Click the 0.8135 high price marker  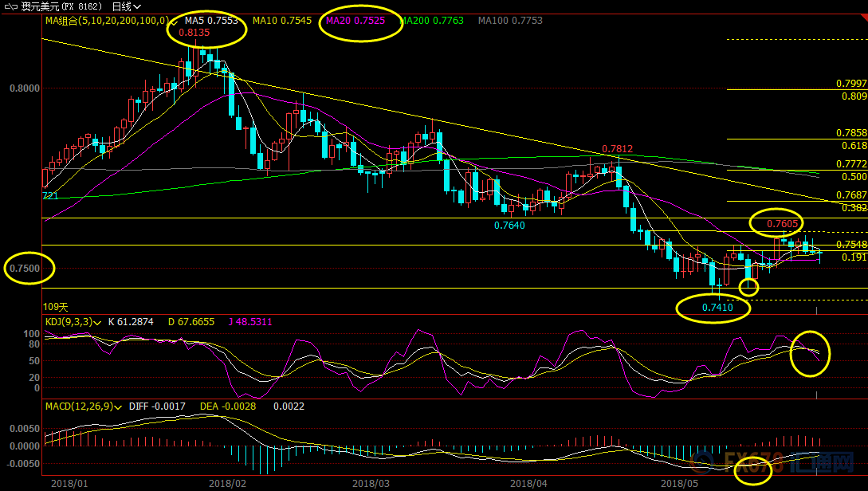194,33
